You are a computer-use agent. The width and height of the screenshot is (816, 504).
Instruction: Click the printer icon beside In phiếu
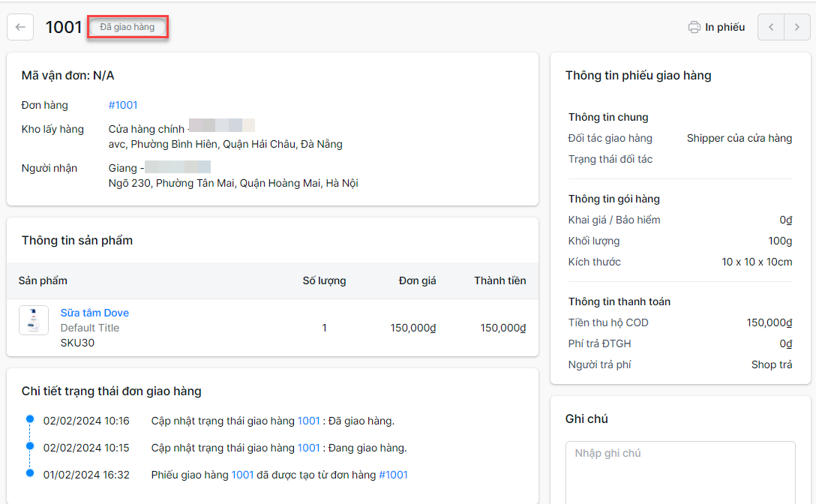(x=694, y=27)
